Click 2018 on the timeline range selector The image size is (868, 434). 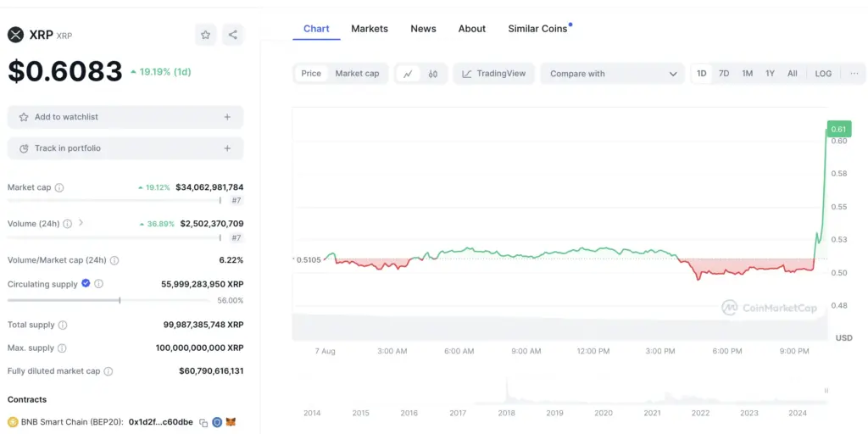pos(506,413)
